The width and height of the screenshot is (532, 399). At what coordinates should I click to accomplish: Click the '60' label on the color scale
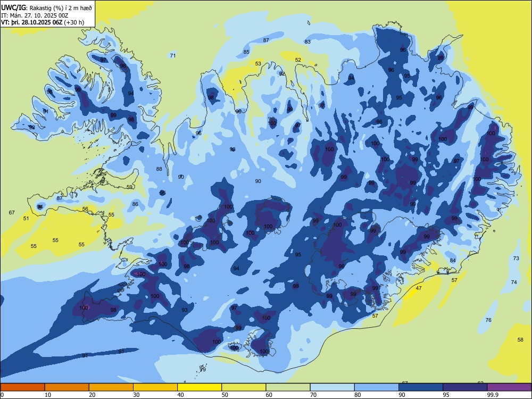point(269,395)
